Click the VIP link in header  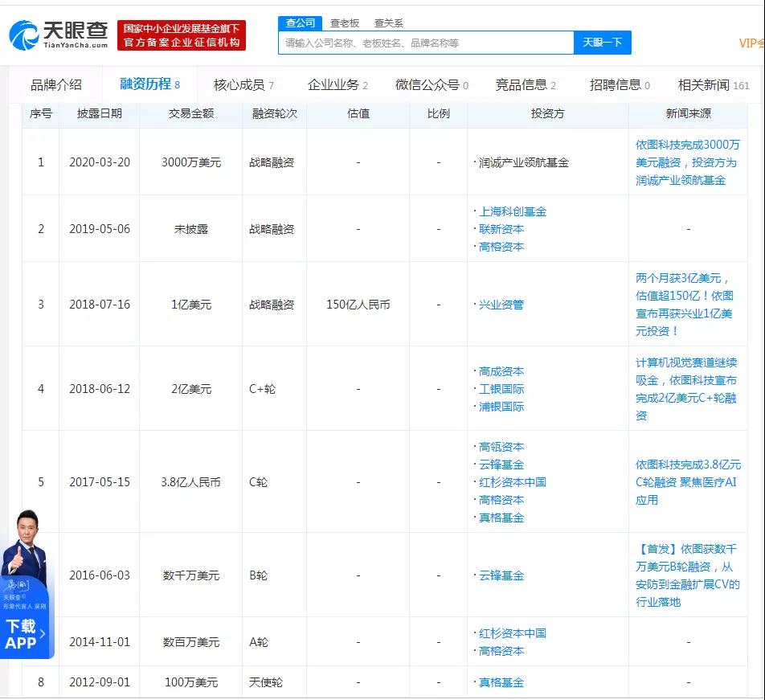(x=751, y=43)
